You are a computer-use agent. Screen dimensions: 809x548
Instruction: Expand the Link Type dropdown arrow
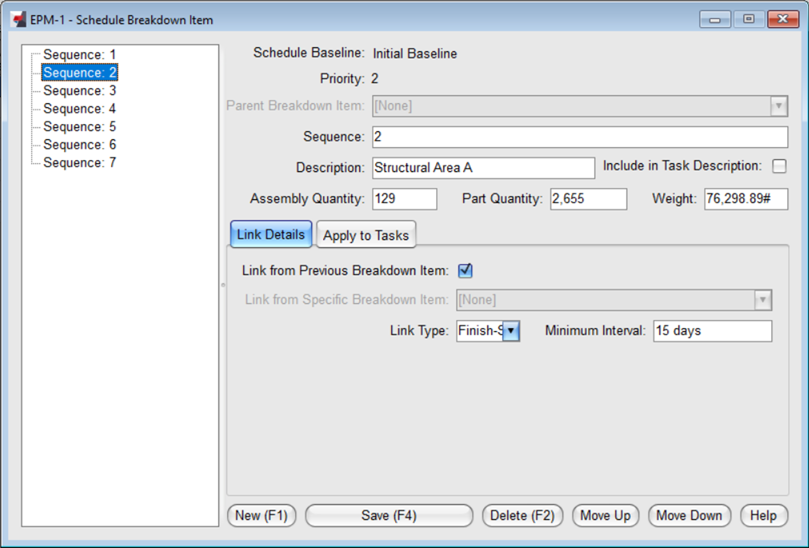point(510,331)
